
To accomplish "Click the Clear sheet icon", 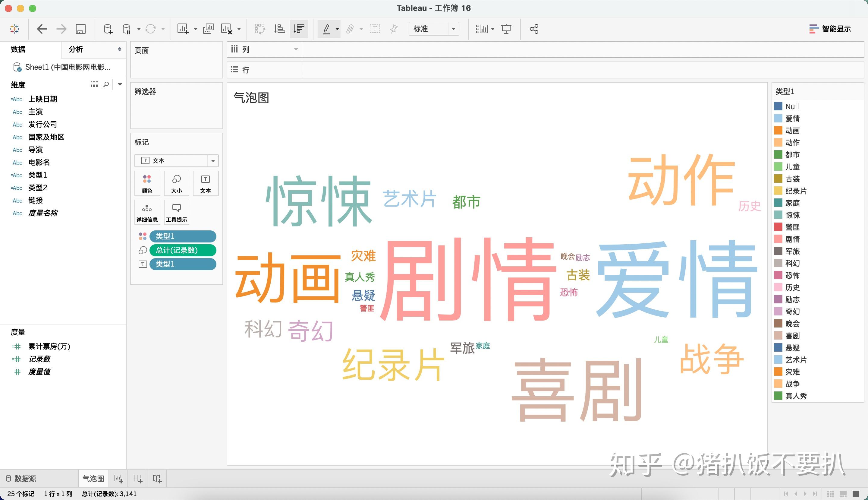I will point(227,29).
